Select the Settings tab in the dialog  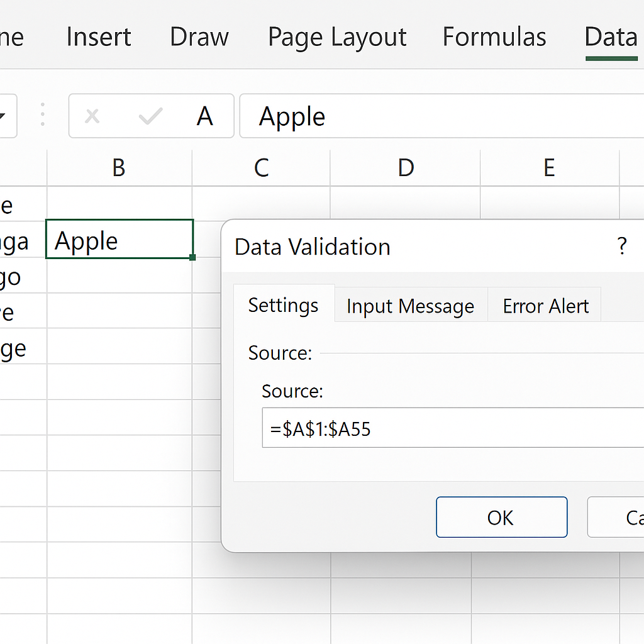tap(283, 305)
